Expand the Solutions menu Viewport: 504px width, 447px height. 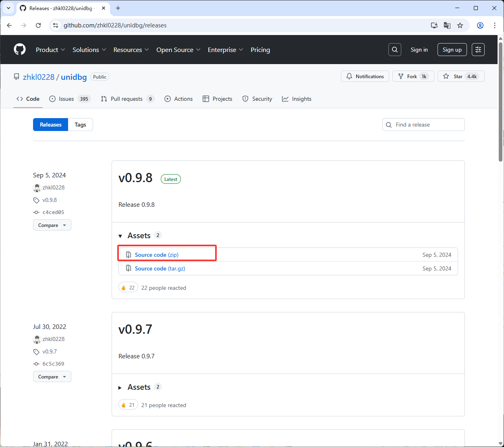point(89,50)
